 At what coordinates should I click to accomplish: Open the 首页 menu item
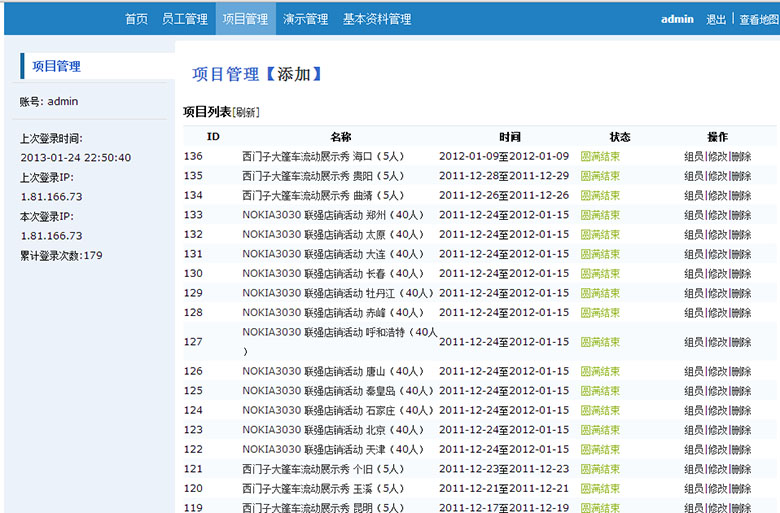136,19
